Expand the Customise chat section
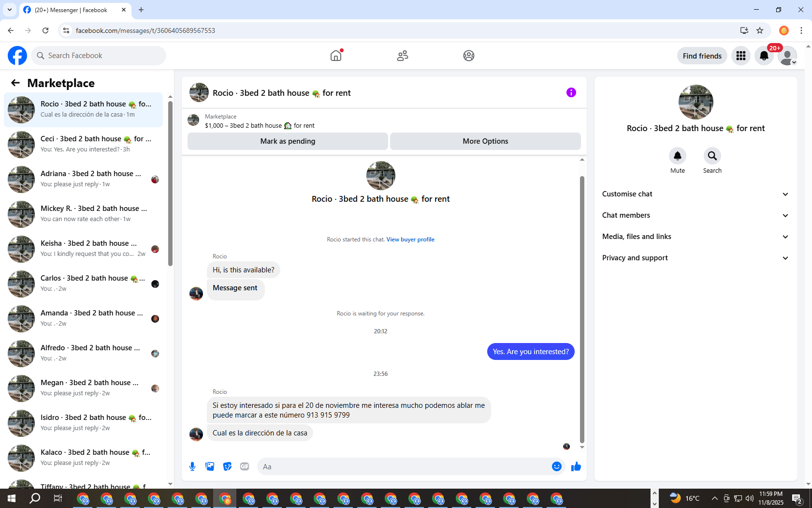Viewport: 812px width, 508px height. point(696,194)
